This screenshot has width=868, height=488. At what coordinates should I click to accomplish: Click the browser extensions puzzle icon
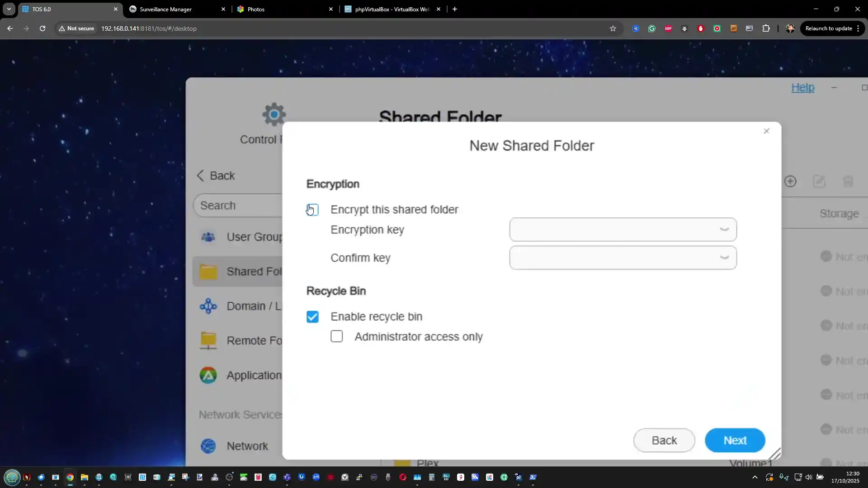(766, 28)
